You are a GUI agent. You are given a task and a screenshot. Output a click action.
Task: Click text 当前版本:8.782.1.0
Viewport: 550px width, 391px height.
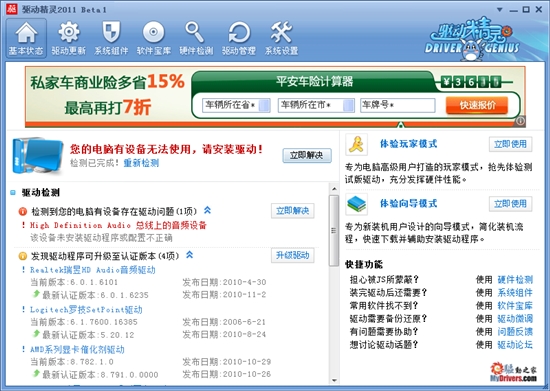pos(72,362)
